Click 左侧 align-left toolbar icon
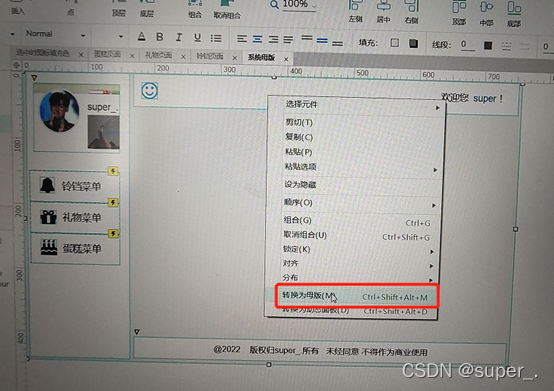The height and width of the screenshot is (391, 554). click(355, 5)
